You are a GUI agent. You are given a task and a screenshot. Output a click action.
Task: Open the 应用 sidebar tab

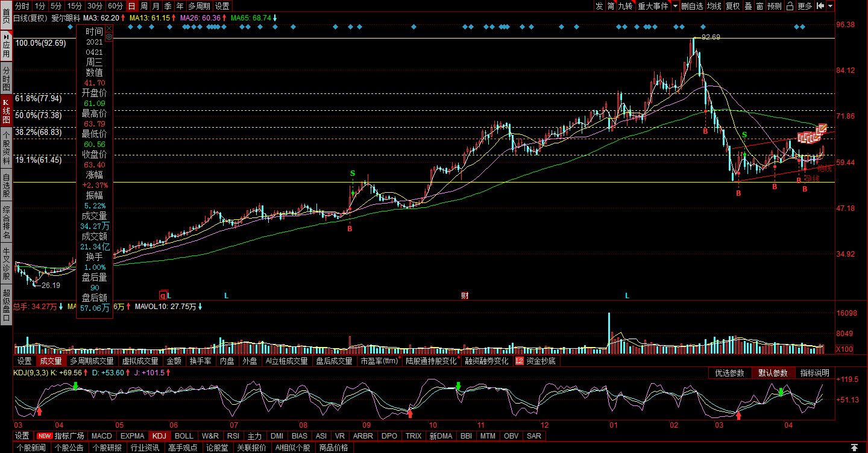(6, 45)
